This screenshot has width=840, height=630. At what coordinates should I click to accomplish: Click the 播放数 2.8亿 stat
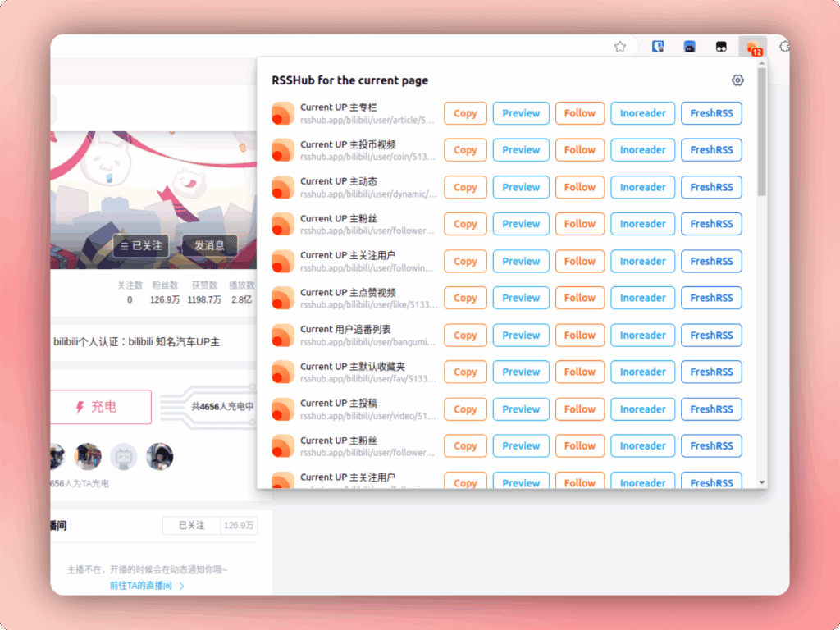tap(242, 293)
